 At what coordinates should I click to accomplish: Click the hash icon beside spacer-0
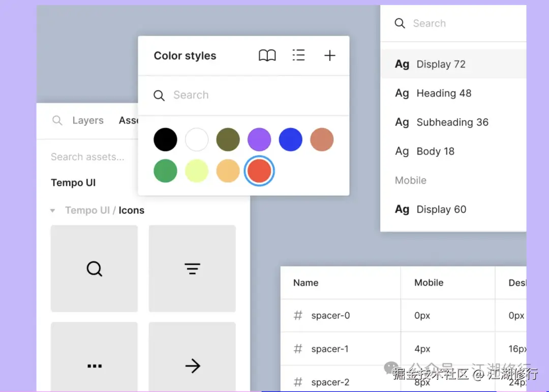pyautogui.click(x=298, y=315)
